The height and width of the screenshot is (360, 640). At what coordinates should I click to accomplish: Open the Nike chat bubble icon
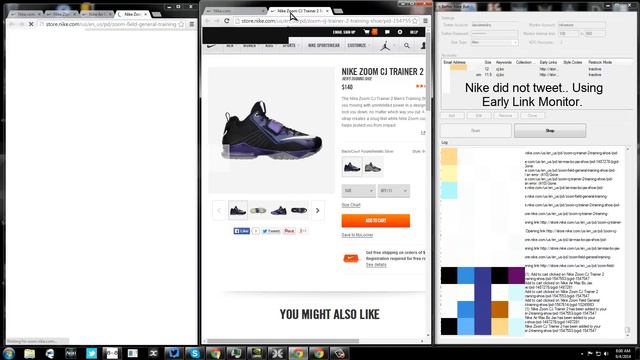point(387,32)
